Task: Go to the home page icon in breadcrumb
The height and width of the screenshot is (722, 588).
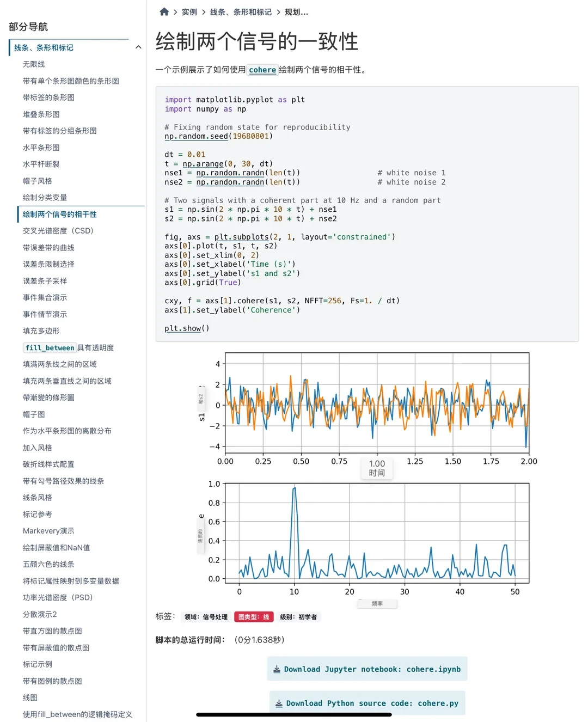Action: click(164, 11)
